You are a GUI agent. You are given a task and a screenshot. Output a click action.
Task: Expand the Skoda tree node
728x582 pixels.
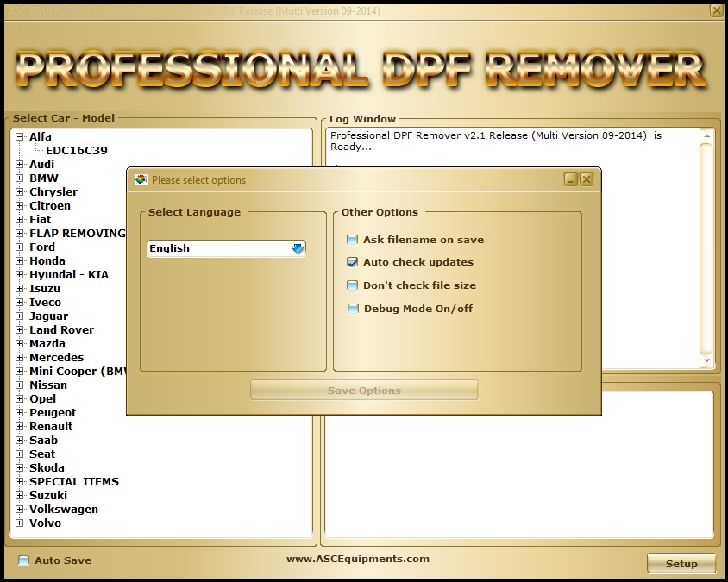tap(19, 468)
